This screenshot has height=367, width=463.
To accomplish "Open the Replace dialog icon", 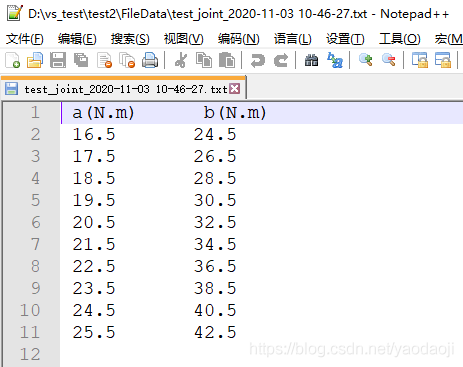I will coord(335,60).
